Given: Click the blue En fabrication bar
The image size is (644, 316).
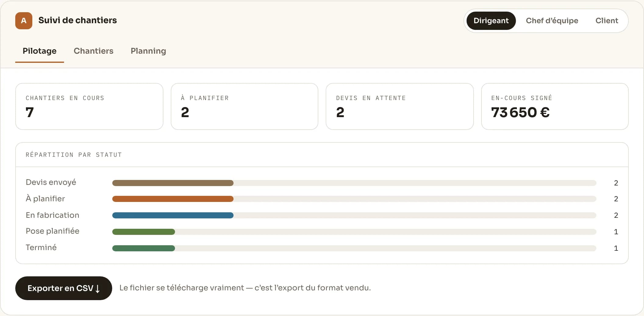Looking at the screenshot, I should tap(173, 215).
